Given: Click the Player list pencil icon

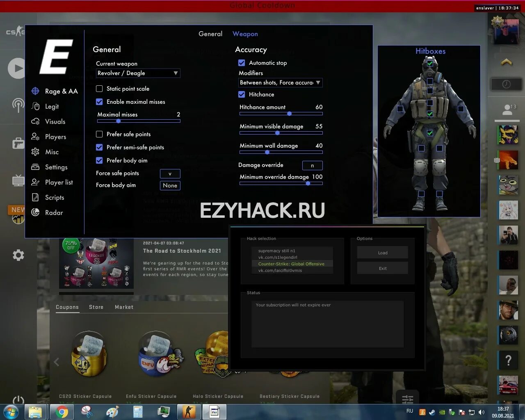Looking at the screenshot, I should (35, 182).
